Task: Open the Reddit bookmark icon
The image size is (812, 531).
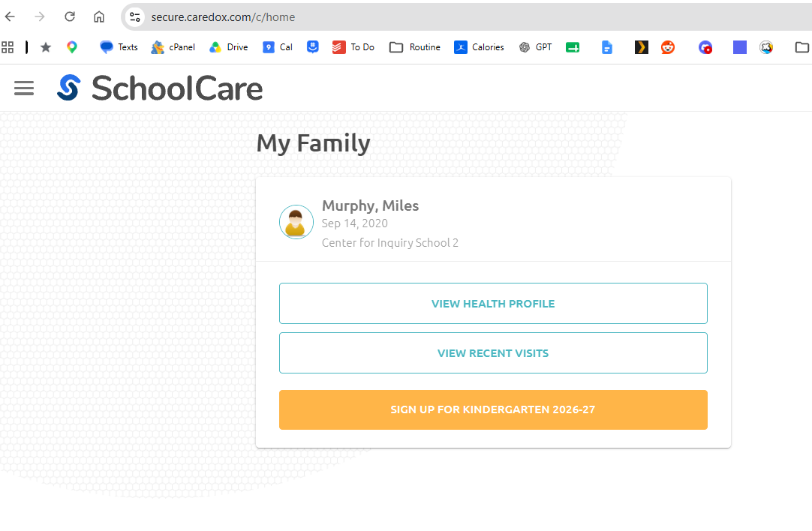Action: tap(668, 47)
